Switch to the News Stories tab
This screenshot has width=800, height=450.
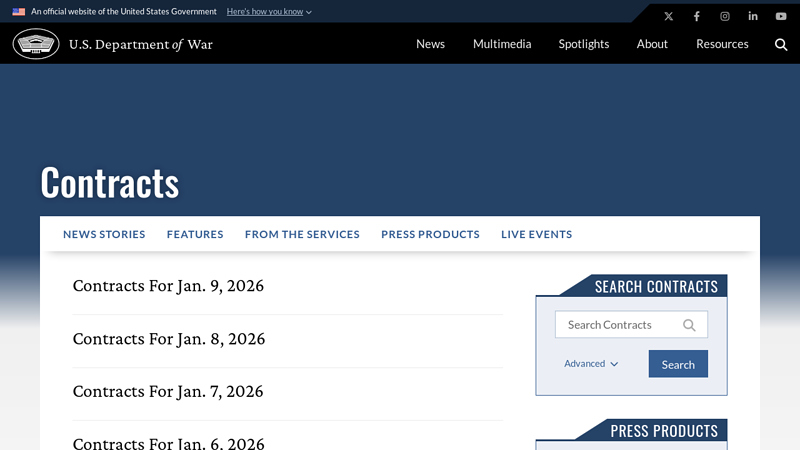click(104, 234)
